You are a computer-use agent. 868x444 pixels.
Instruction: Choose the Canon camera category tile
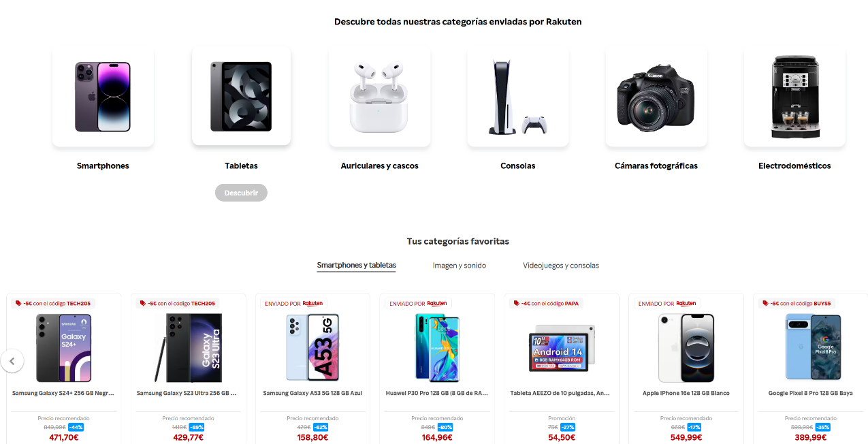pyautogui.click(x=656, y=97)
